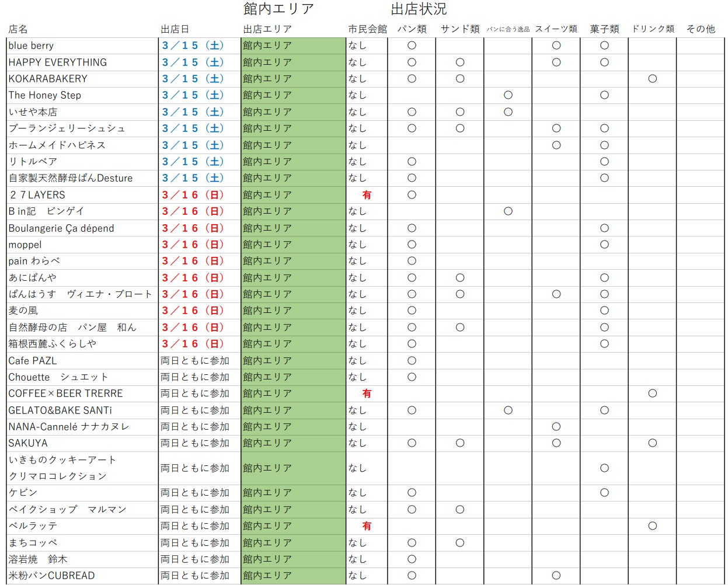Click '米粉パンCUBREAD' shop name
This screenshot has width=728, height=585.
[x=51, y=576]
